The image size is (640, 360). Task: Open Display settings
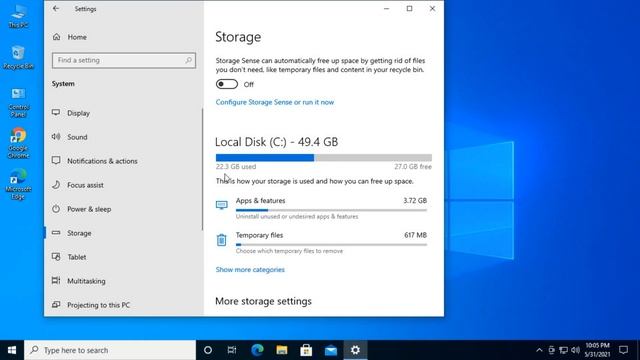pos(78,113)
